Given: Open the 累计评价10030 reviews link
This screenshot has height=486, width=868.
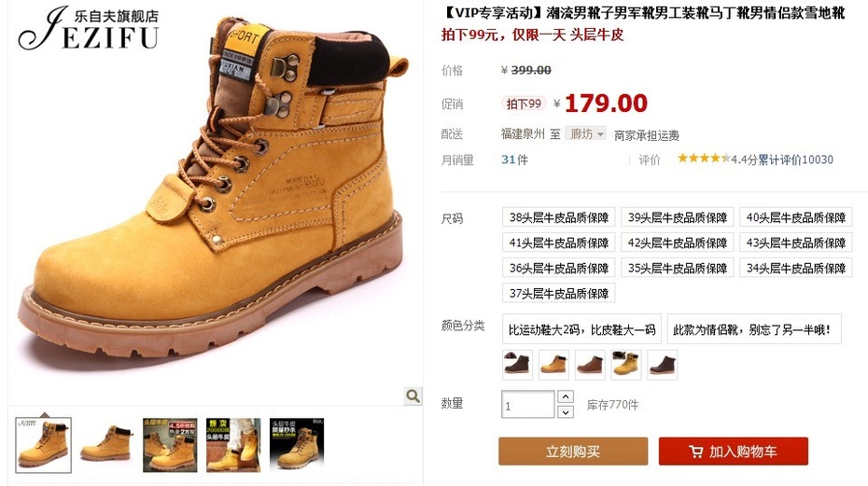Looking at the screenshot, I should pyautogui.click(x=795, y=160).
